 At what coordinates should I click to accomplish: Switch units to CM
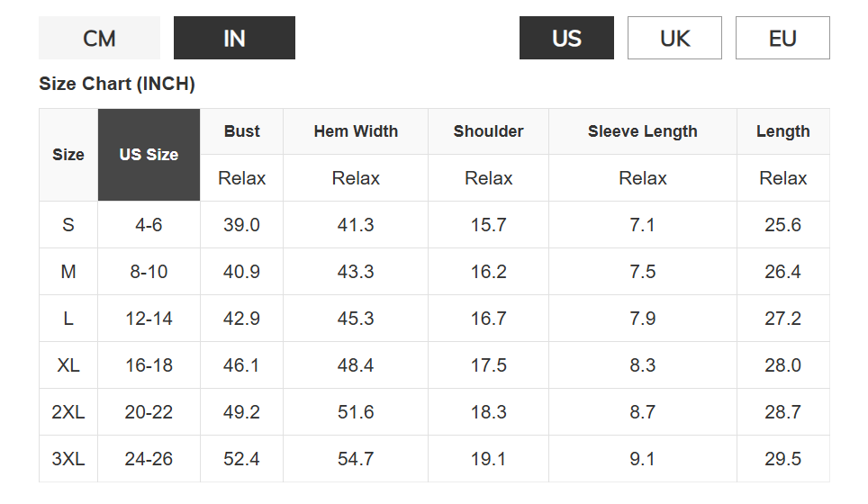point(99,38)
